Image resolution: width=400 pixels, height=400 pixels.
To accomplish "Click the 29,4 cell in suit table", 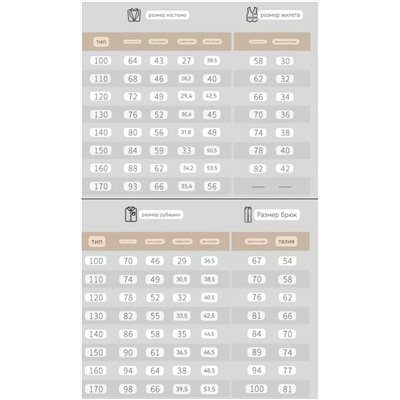I will click(187, 96).
